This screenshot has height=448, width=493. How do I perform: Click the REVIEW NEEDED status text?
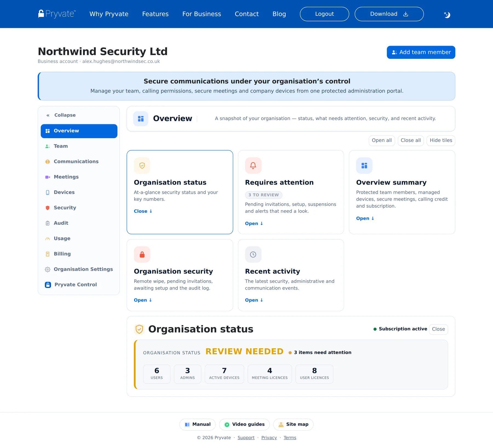coord(245,352)
